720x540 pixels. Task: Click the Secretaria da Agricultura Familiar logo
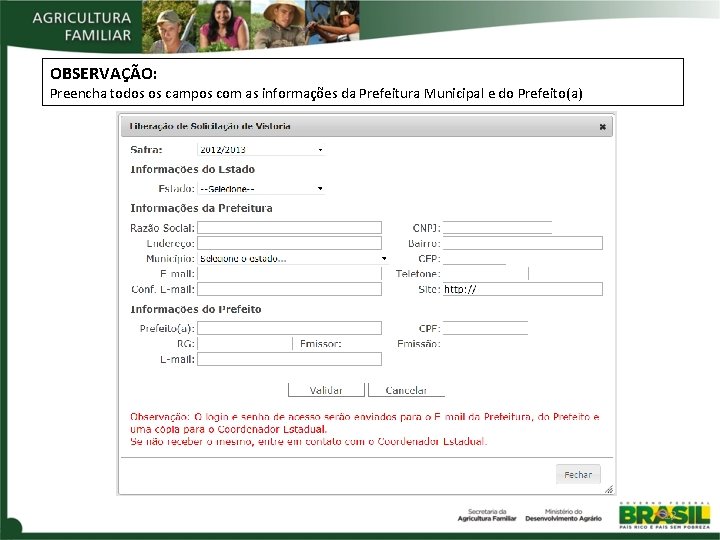click(487, 515)
